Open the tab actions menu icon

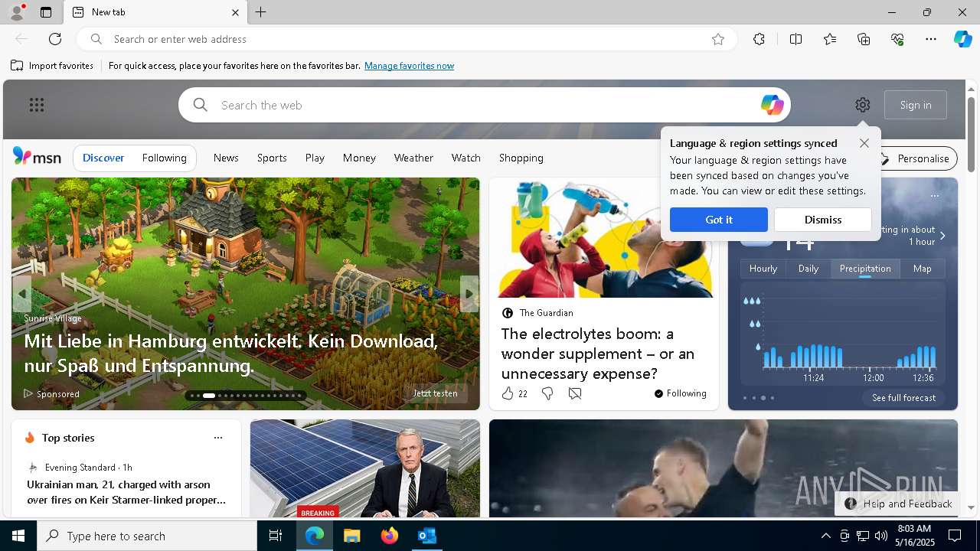[46, 12]
